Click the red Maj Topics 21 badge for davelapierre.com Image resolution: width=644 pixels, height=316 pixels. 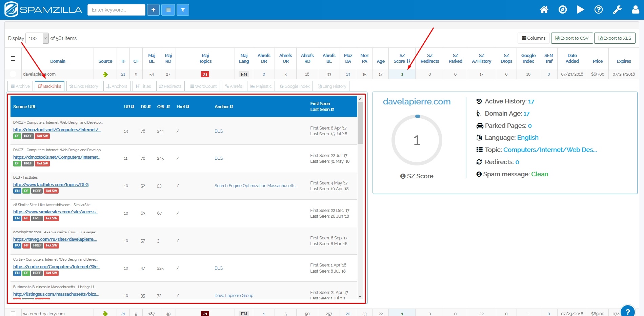tap(205, 74)
